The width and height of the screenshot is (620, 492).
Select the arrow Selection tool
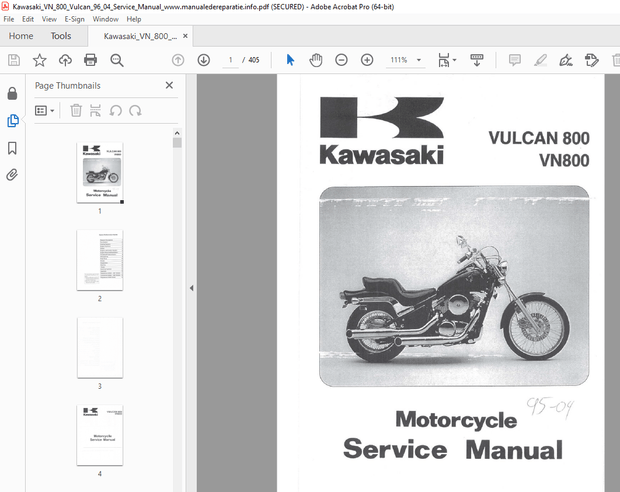click(x=290, y=60)
